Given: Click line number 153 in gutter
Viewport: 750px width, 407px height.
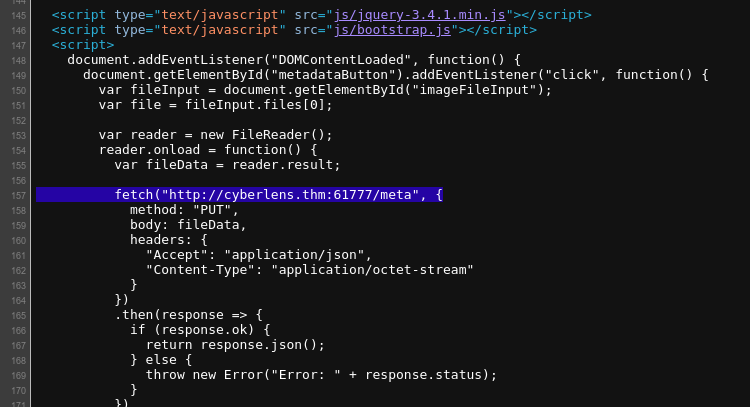Looking at the screenshot, I should (x=18, y=135).
